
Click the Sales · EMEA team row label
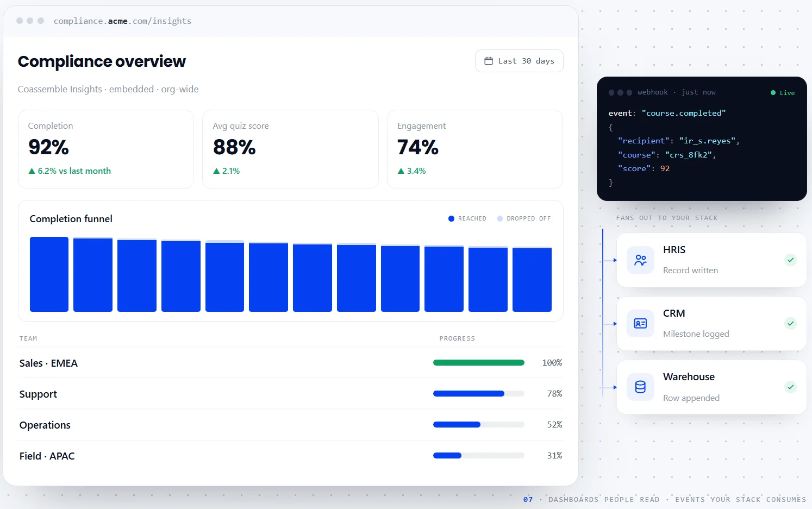click(48, 363)
